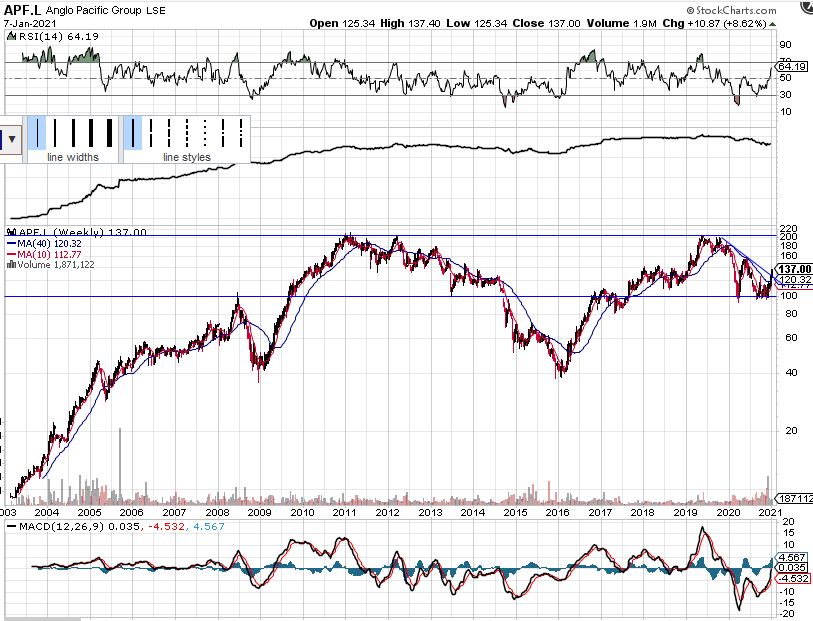Viewport: 813px width, 621px height.
Task: Select the thinnest line width
Action: (37, 133)
